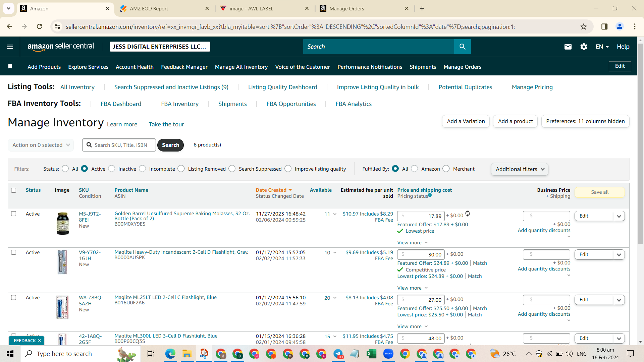Viewport: 644px width, 362px height.
Task: Open Edit dropdown arrow for Maglite Heavy-Duty flashlight
Action: tap(619, 254)
